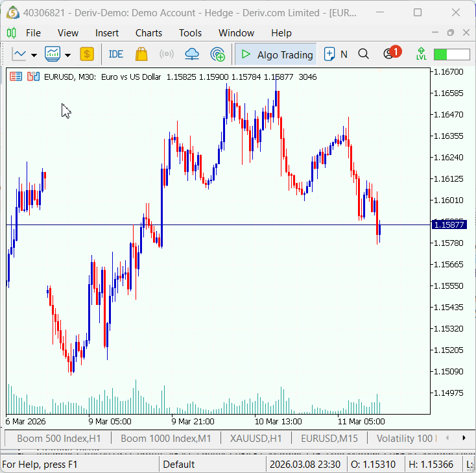Open the Market shopping bag icon
Viewport: 476px width, 473px height.
click(x=141, y=54)
